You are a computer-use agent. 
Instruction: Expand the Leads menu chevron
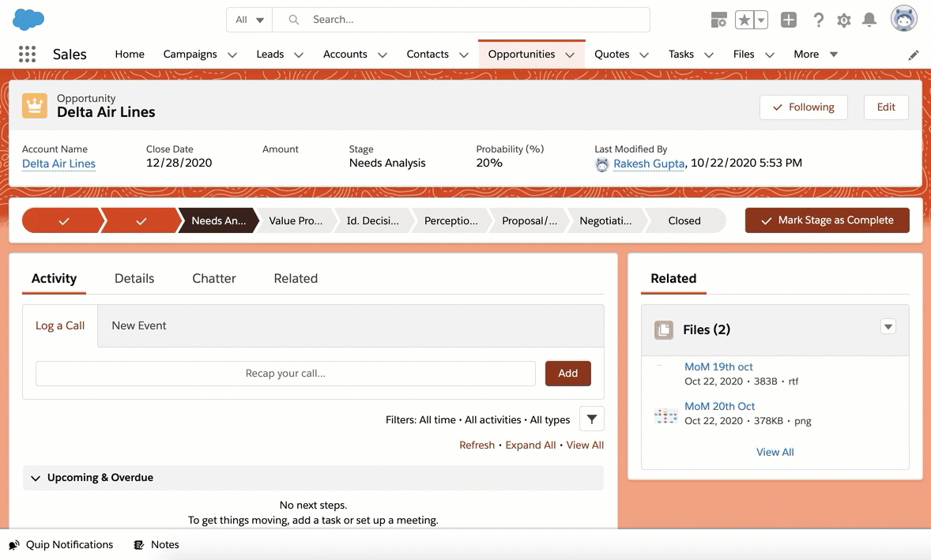299,55
